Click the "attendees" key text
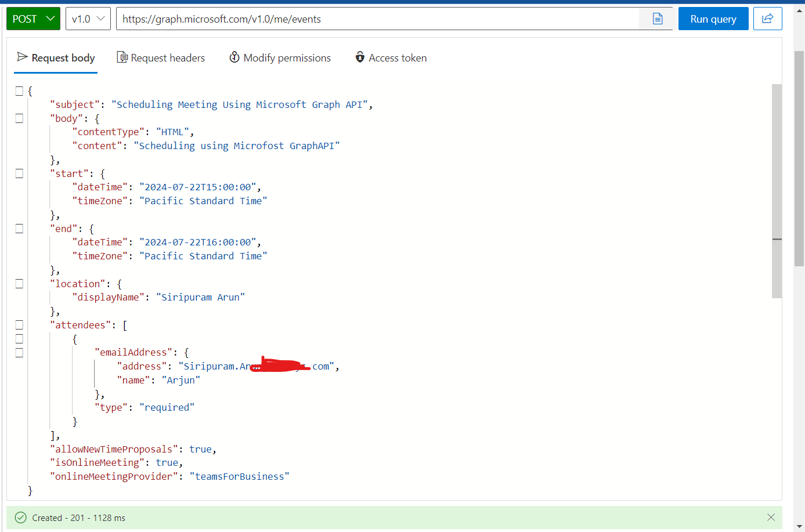805x532 pixels. point(81,325)
